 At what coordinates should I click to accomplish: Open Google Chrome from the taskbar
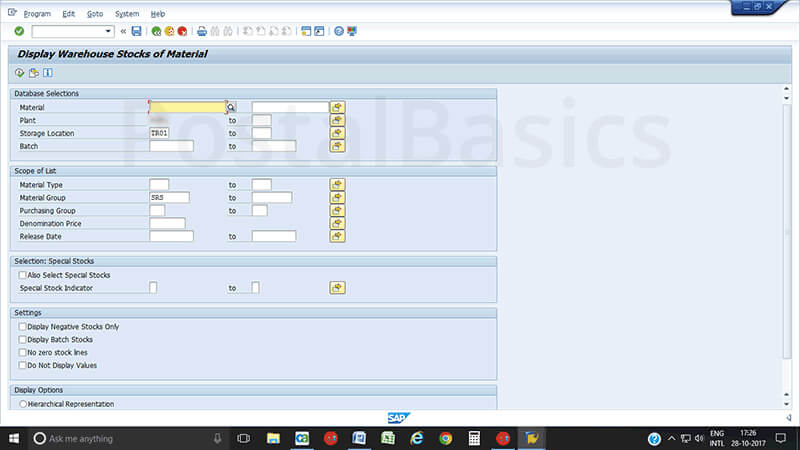[x=445, y=438]
